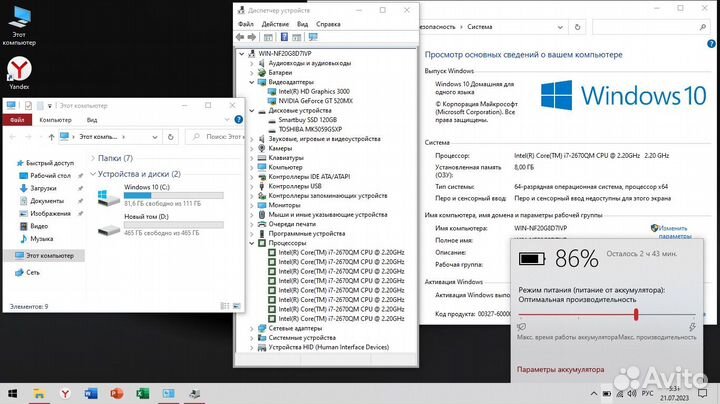Click volume icon in system tray
The width and height of the screenshot is (720, 404).
click(632, 393)
